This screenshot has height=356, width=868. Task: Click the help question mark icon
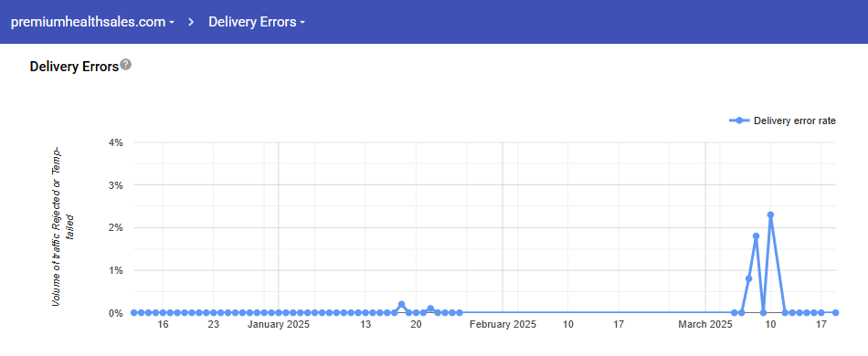tap(126, 65)
